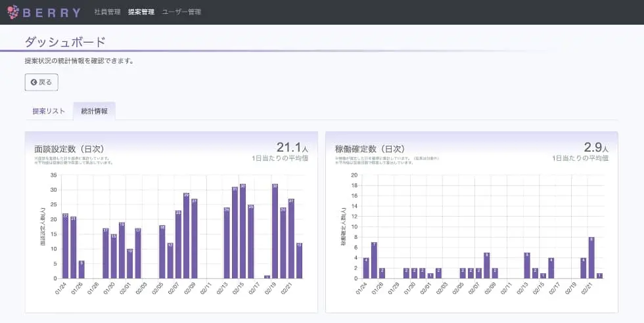Click the 面談設定数（日次） chart title

(x=69, y=148)
